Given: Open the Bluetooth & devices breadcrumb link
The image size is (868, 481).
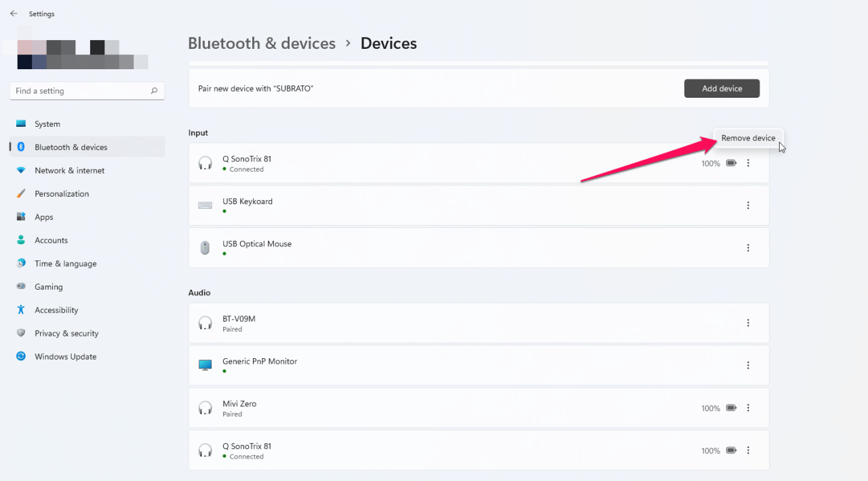Looking at the screenshot, I should click(262, 43).
